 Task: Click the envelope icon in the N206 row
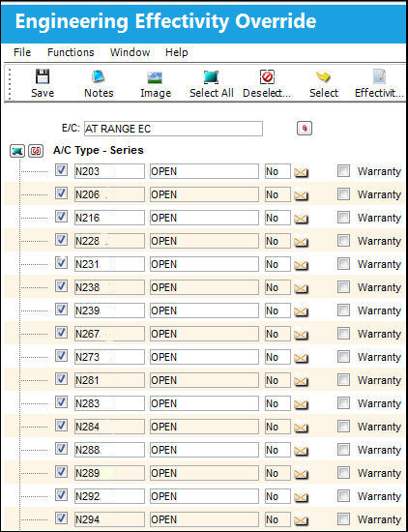pos(301,195)
